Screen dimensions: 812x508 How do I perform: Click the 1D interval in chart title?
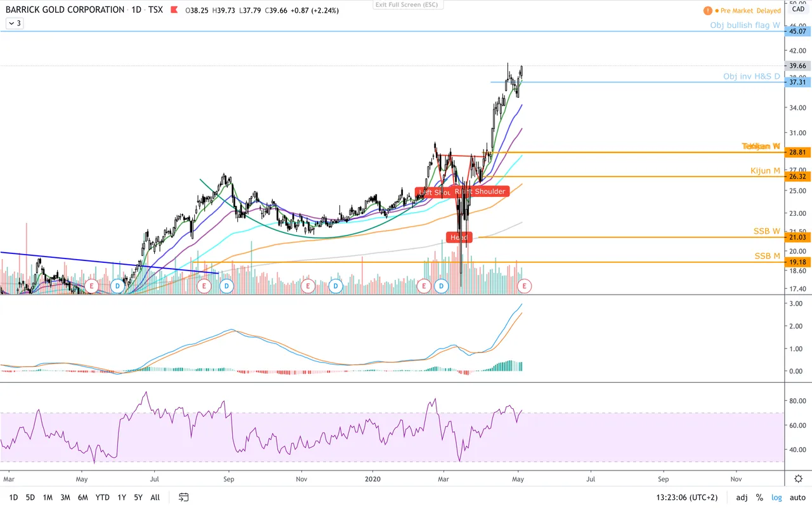(136, 10)
